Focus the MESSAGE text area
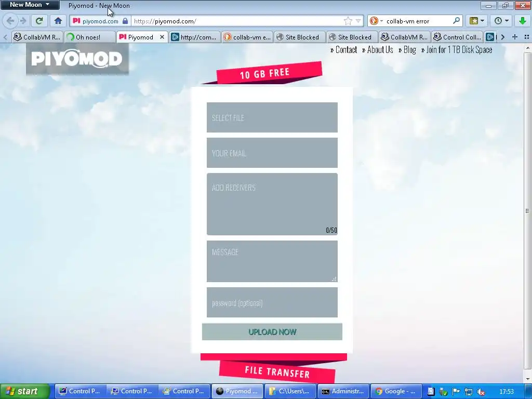 tap(272, 261)
